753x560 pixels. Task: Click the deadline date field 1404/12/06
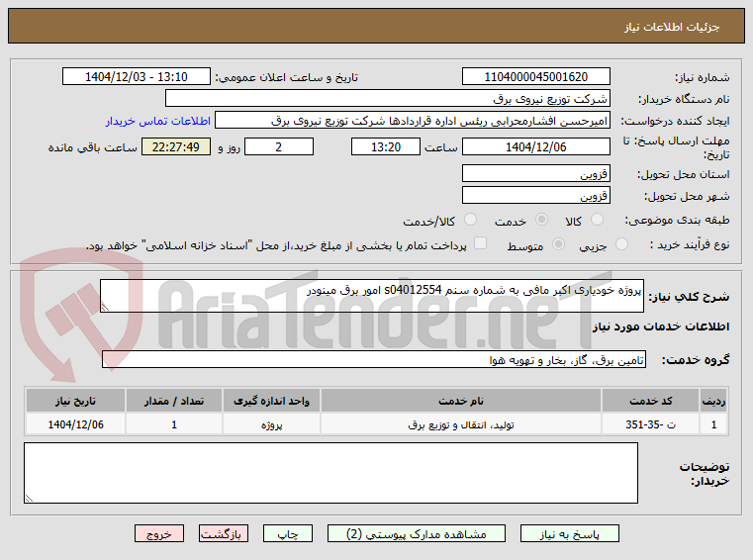pos(536,147)
